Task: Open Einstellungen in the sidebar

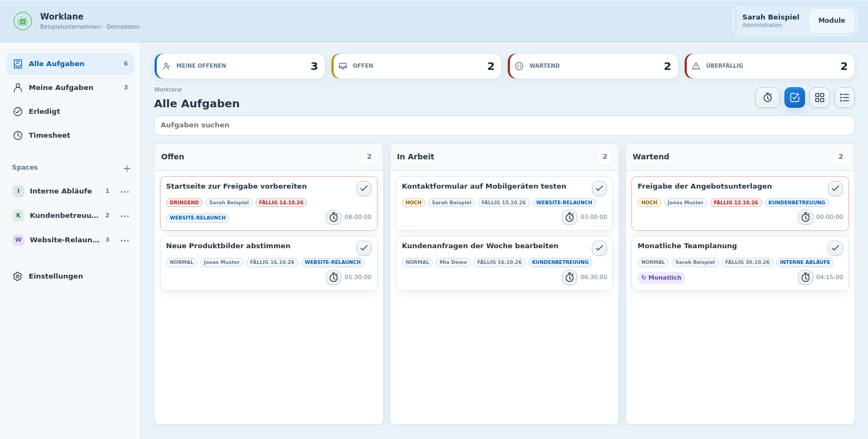Action: click(x=71, y=276)
